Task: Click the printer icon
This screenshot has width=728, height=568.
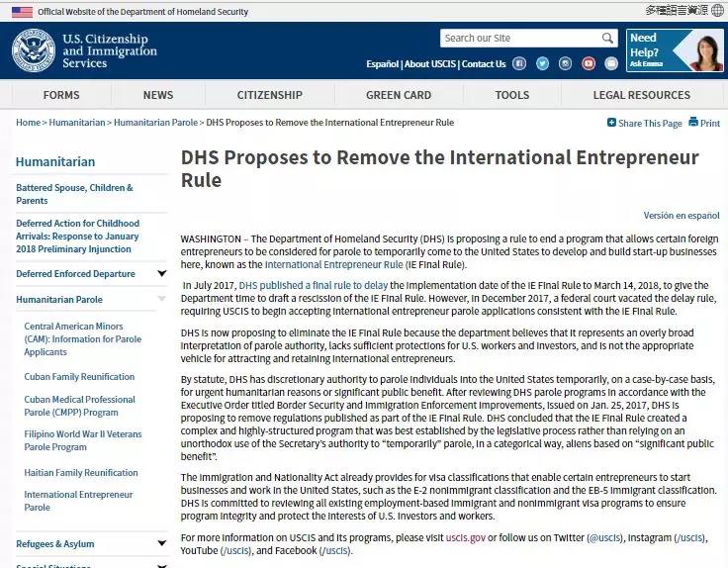Action: tap(693, 122)
